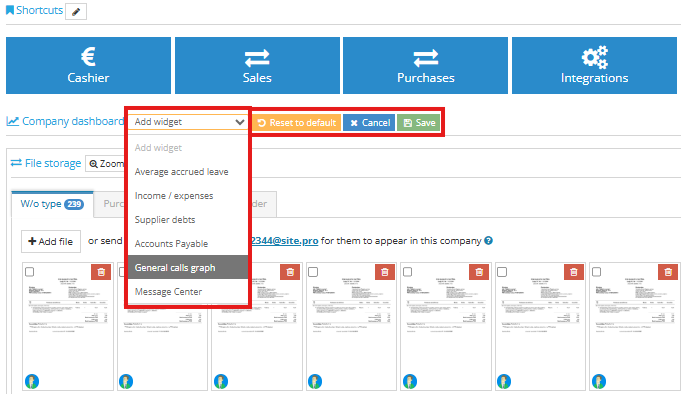The width and height of the screenshot is (681, 394).
Task: Choose Accounts Payable widget option
Action: [188, 243]
